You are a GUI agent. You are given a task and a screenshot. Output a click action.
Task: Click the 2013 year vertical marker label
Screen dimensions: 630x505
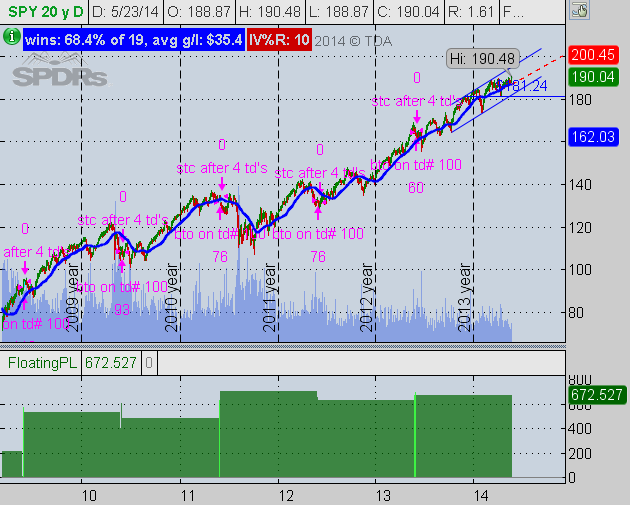click(x=464, y=298)
